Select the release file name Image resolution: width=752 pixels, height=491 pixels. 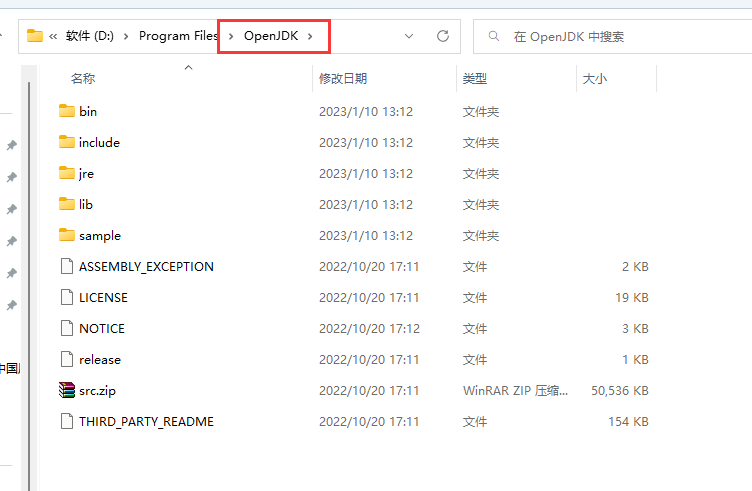click(100, 360)
